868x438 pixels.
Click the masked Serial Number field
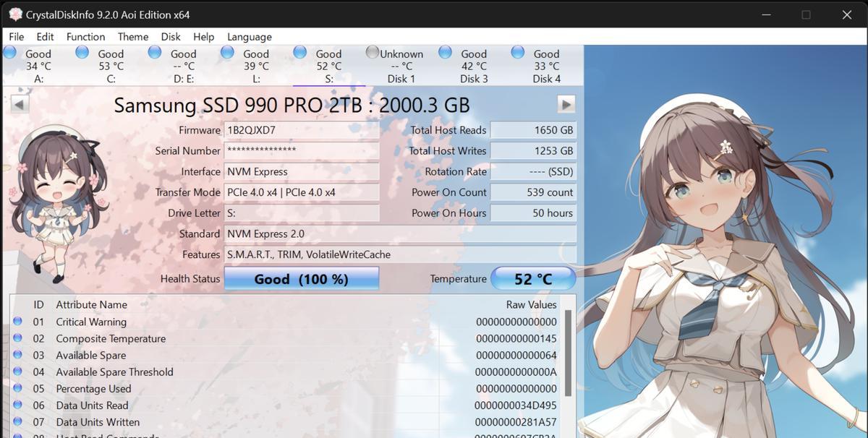pyautogui.click(x=302, y=150)
